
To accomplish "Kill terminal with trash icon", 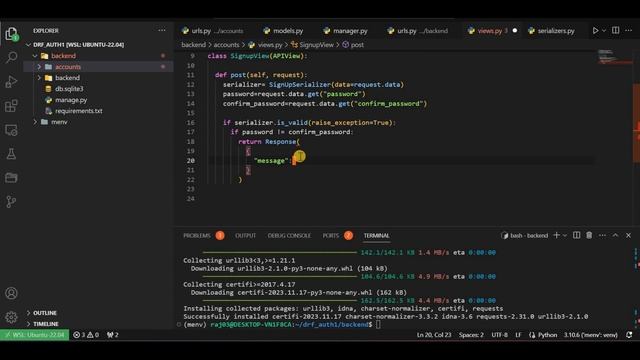I will (589, 236).
